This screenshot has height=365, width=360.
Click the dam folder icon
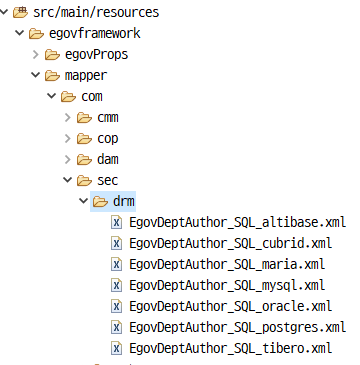click(x=84, y=160)
